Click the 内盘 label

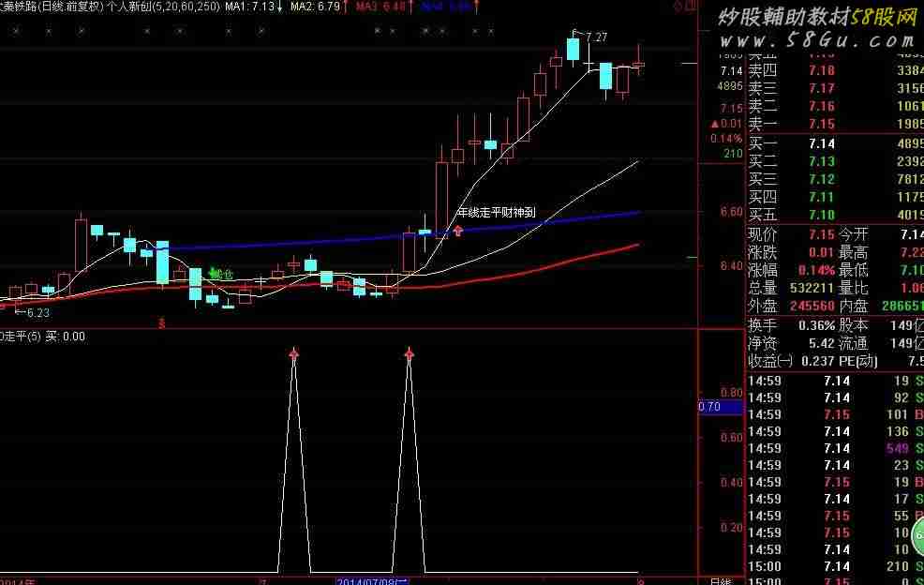pyautogui.click(x=854, y=306)
